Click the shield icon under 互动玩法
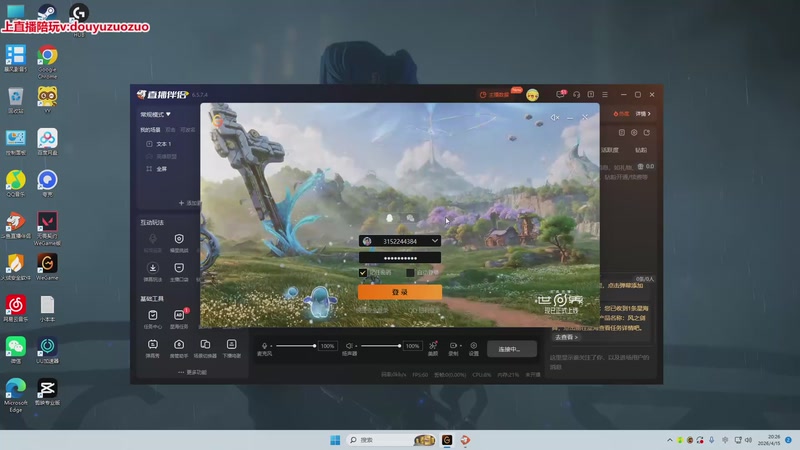 point(179,239)
